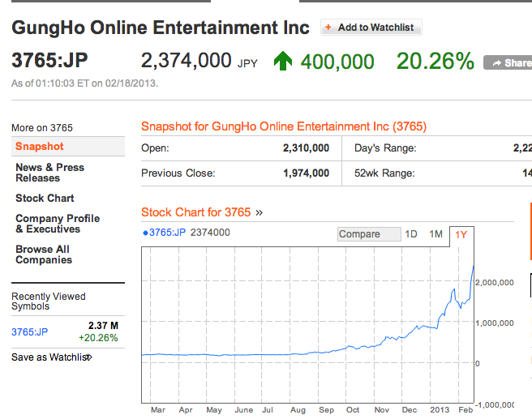Select the 1Y chart tab
Viewport: 532px width, 419px height.
tap(461, 235)
